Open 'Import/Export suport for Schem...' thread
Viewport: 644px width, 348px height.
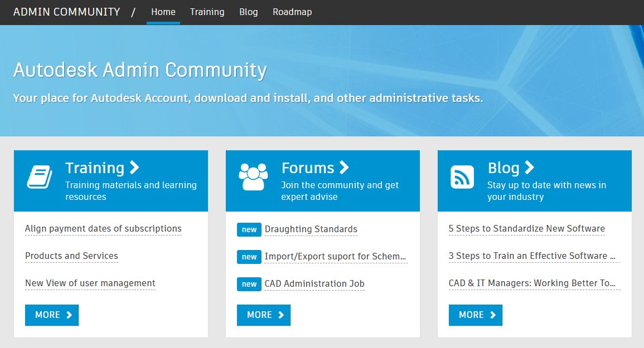pos(335,257)
